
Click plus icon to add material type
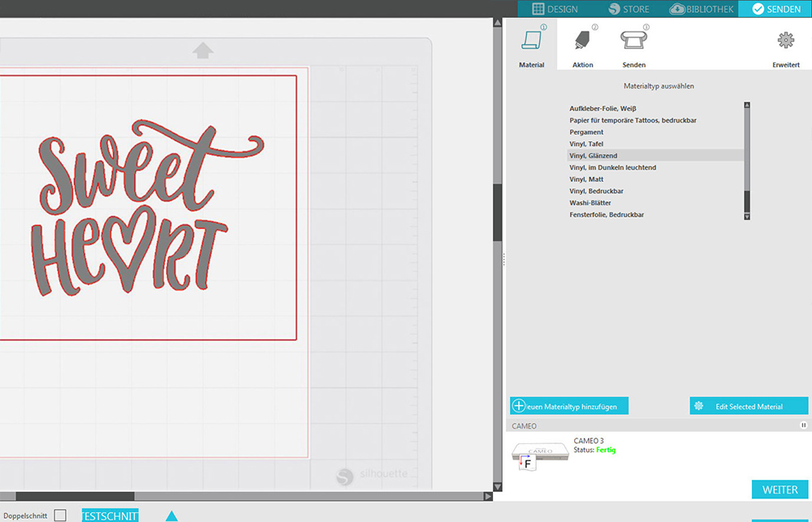[x=519, y=406]
